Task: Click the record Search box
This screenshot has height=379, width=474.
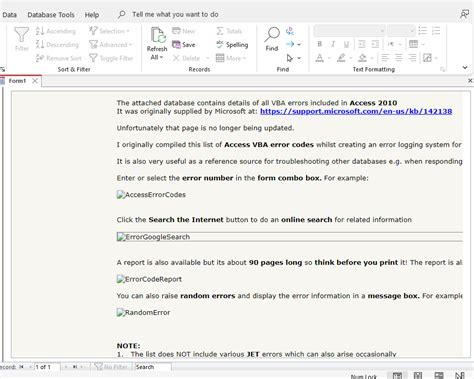Action: [153, 367]
